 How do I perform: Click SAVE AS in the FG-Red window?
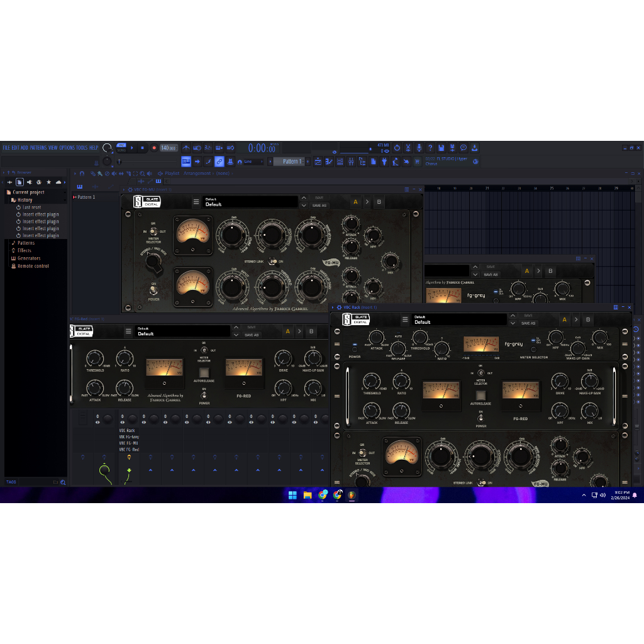pos(252,335)
